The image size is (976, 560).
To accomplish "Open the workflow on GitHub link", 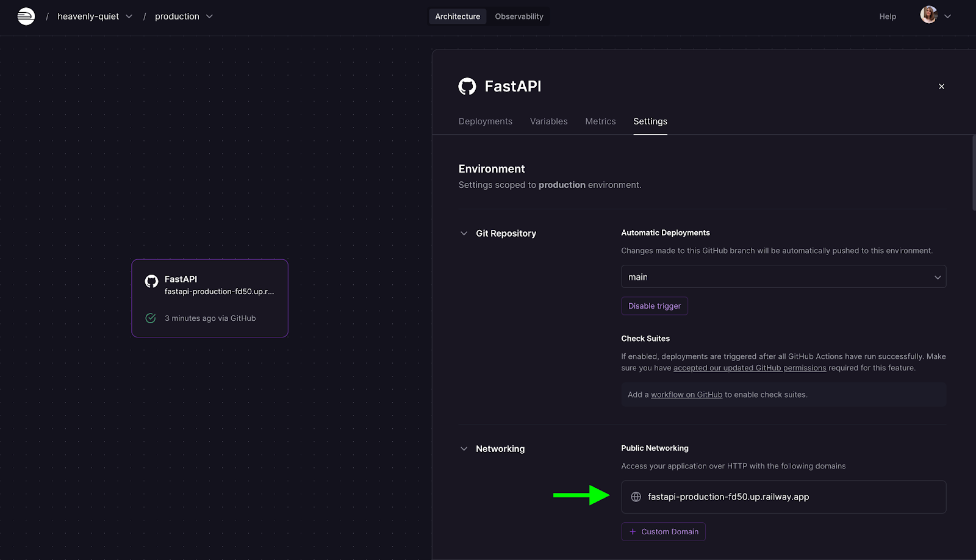I will pos(686,395).
